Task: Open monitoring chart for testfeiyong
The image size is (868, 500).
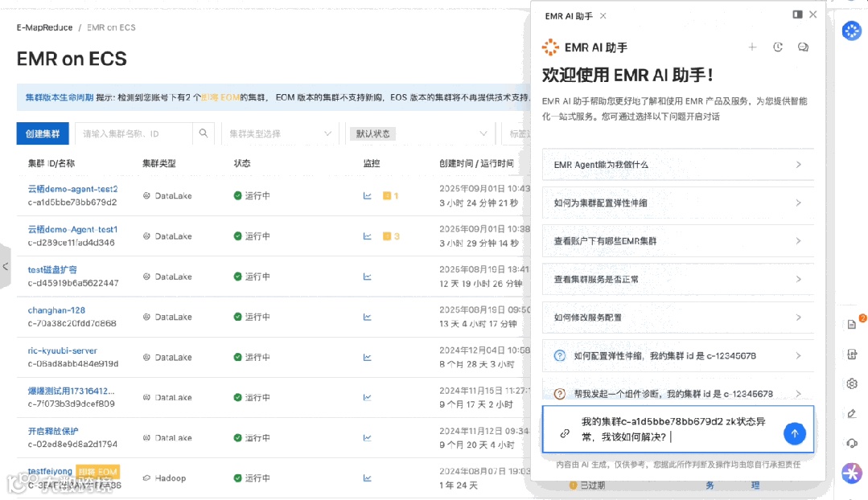Action: (367, 477)
